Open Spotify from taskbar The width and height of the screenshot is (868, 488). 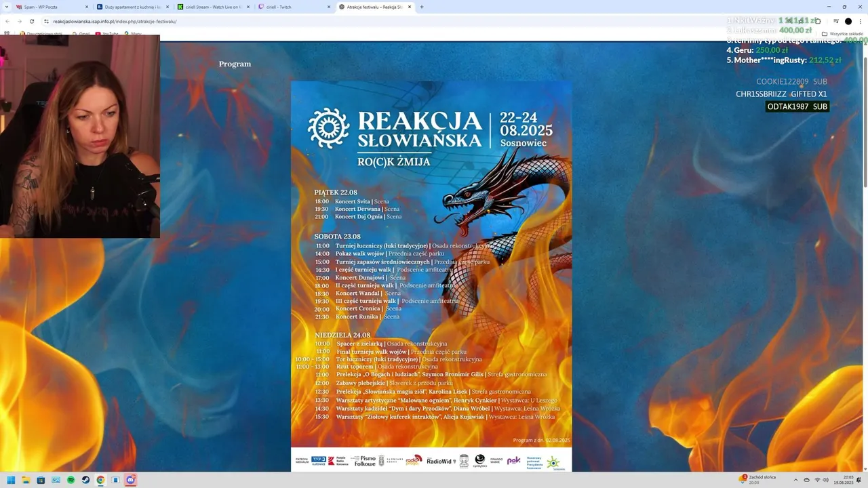[x=71, y=480]
